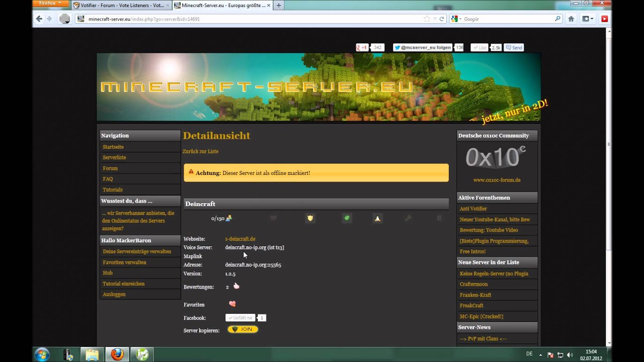Click the Google search input field
Screen dimensions: 644x362
[508, 19]
